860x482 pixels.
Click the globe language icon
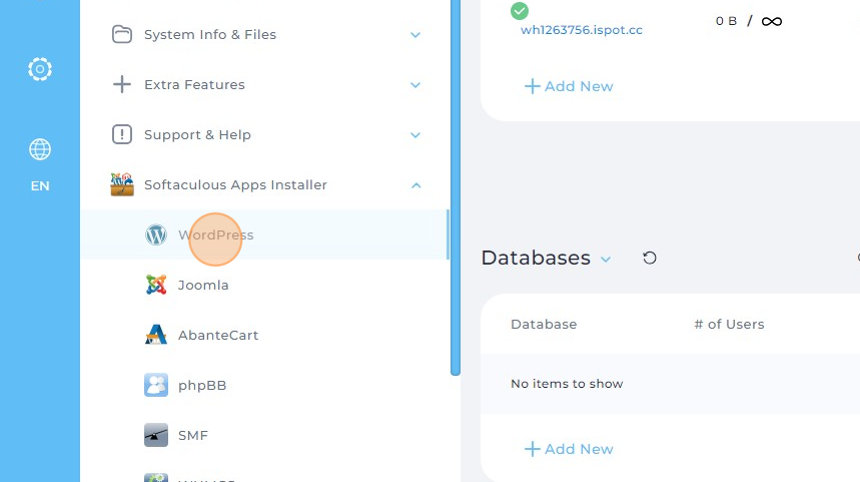pyautogui.click(x=39, y=149)
